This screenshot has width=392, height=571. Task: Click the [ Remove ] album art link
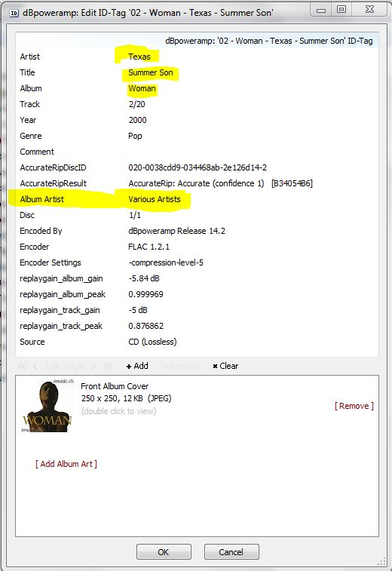pyautogui.click(x=354, y=406)
